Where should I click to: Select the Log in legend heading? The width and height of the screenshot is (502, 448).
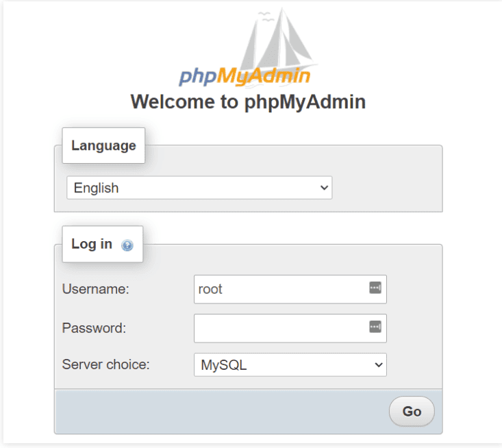92,244
